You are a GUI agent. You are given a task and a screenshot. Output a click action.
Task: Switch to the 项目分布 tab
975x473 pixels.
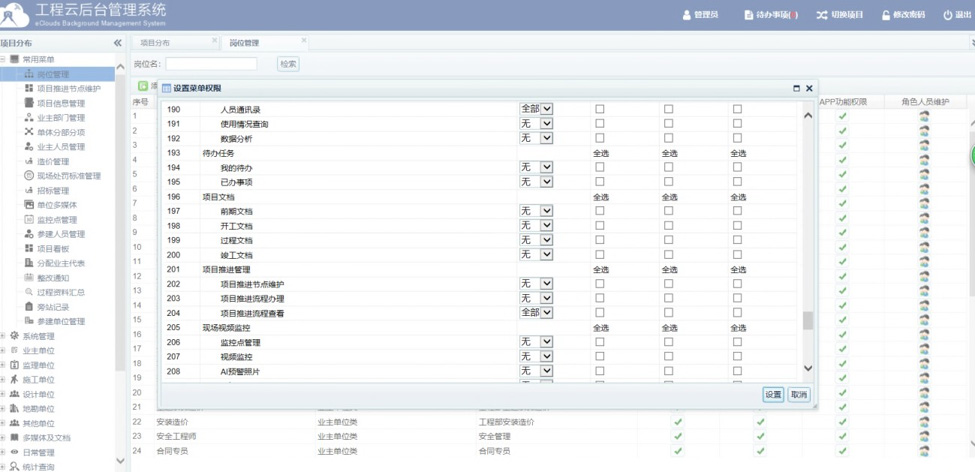(x=155, y=43)
